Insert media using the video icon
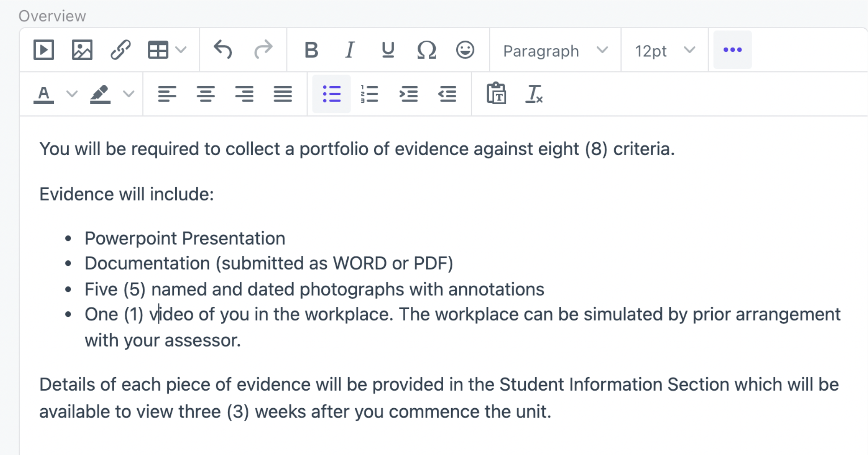The width and height of the screenshot is (868, 455). coord(44,50)
